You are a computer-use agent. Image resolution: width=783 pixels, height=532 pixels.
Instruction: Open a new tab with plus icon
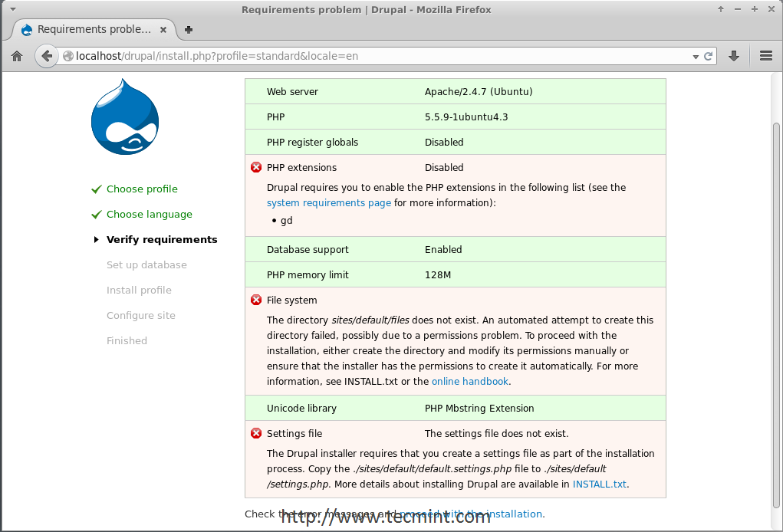point(188,30)
